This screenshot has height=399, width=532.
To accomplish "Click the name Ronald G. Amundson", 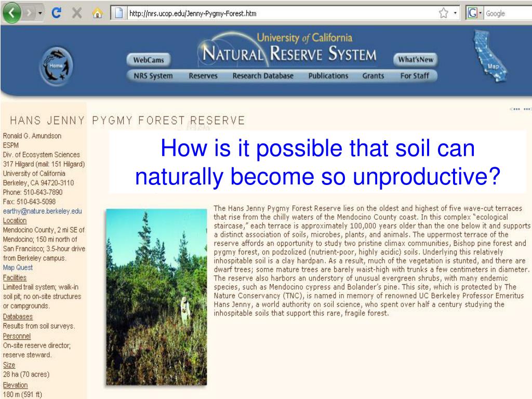I will click(x=32, y=136).
